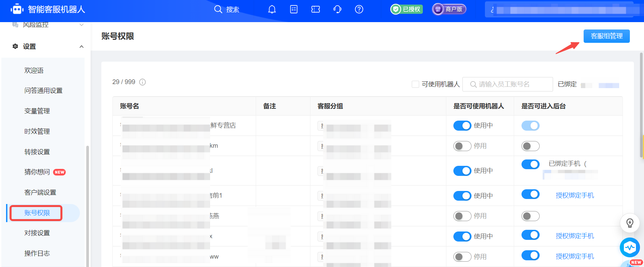This screenshot has width=644, height=267.
Task: Click the 账号名 column header
Action: click(x=129, y=106)
